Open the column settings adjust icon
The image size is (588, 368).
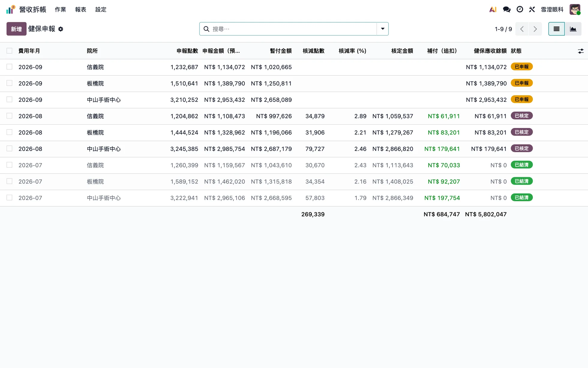coord(581,51)
